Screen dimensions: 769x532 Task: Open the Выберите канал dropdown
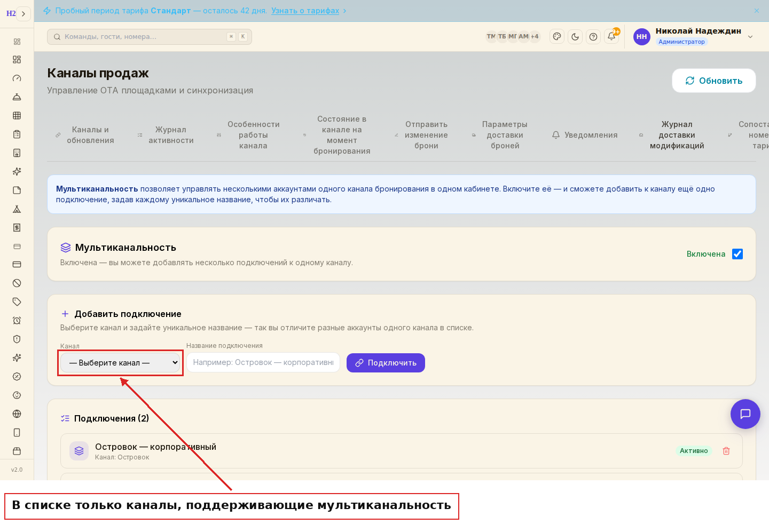click(120, 363)
